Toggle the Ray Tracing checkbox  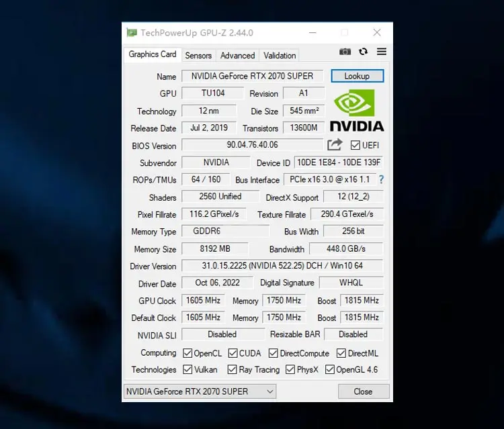pyautogui.click(x=233, y=369)
